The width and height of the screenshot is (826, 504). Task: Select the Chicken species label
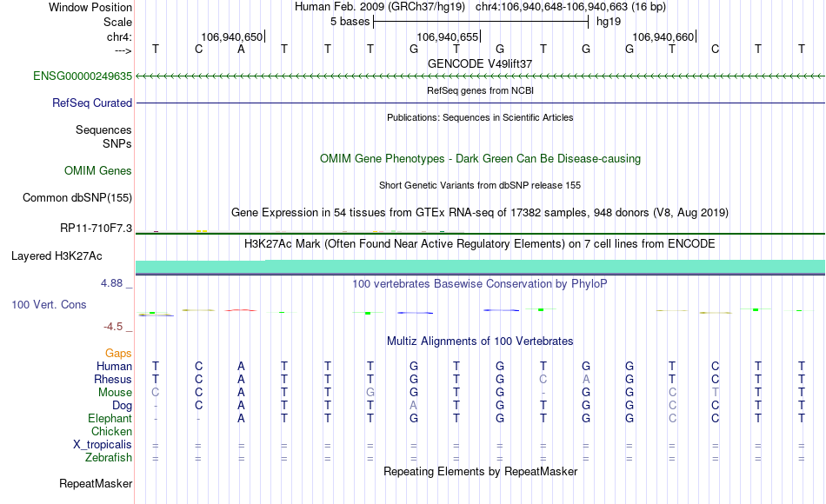click(111, 431)
